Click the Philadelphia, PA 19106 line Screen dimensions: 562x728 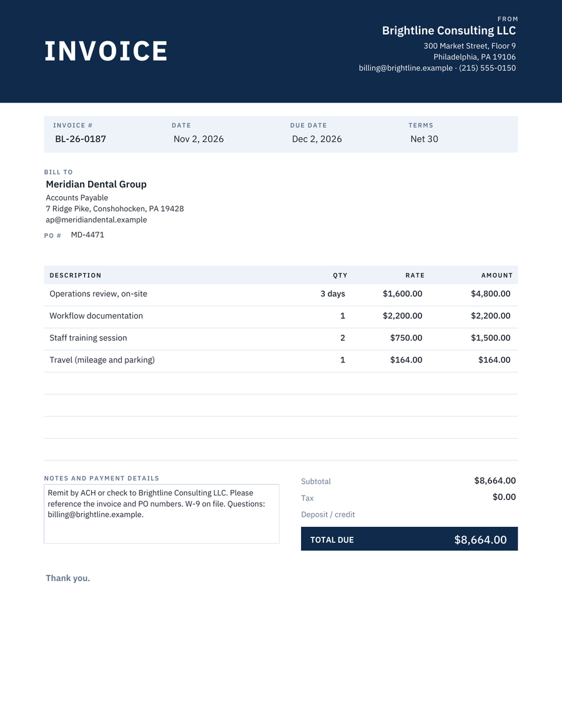pos(475,57)
